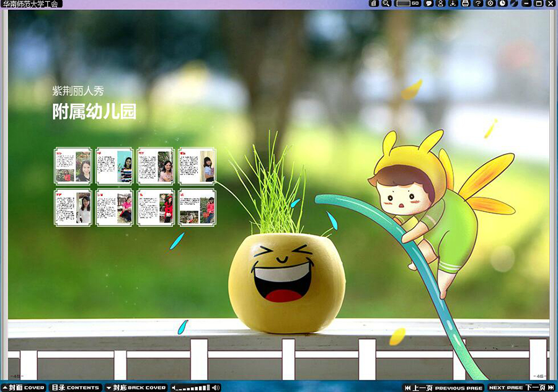Image resolution: width=558 pixels, height=392 pixels.
Task: Click the page number input box
Action: coord(403,4)
